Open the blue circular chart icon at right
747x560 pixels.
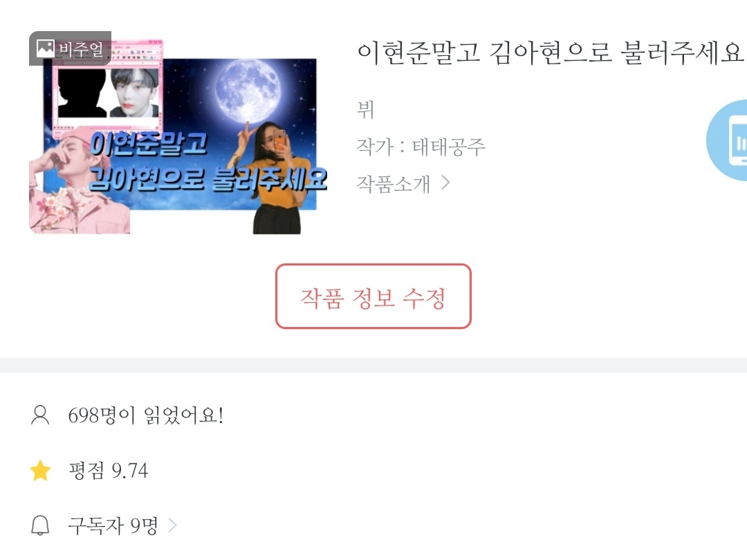click(x=727, y=140)
